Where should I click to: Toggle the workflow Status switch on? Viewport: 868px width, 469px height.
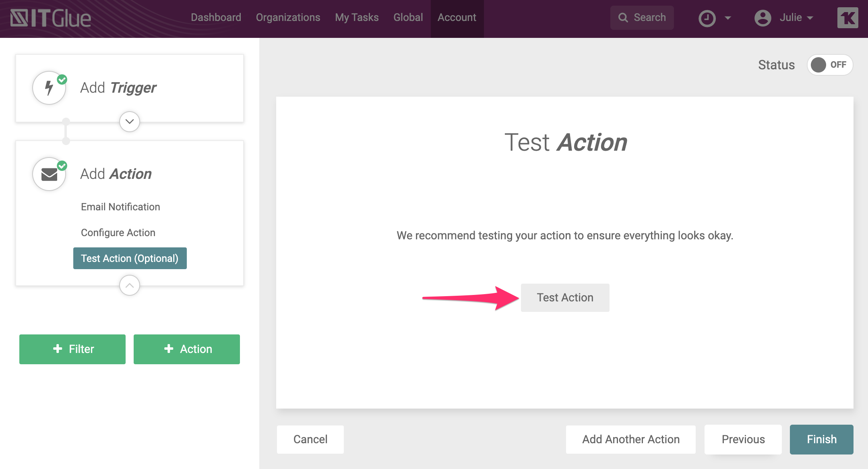coord(829,65)
